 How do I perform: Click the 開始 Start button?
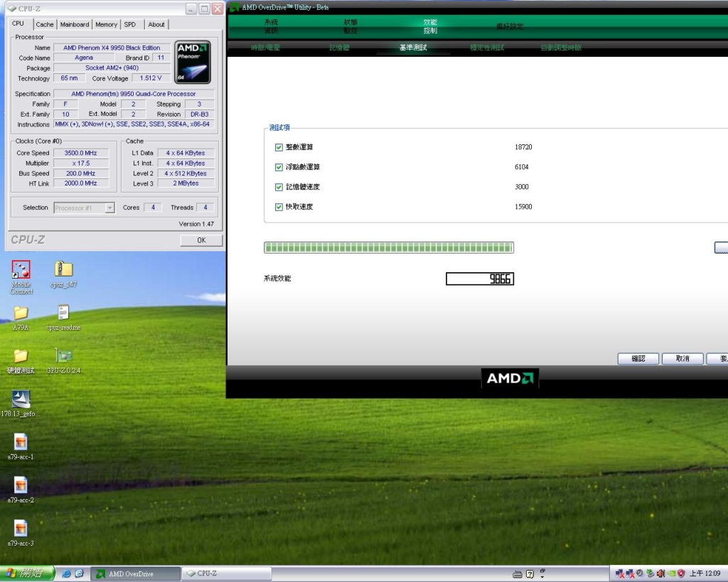click(27, 573)
